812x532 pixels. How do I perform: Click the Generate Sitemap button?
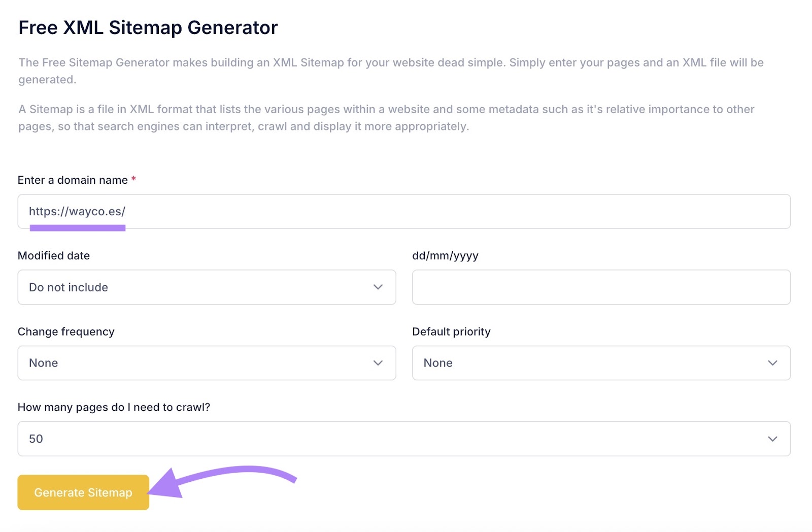click(83, 492)
